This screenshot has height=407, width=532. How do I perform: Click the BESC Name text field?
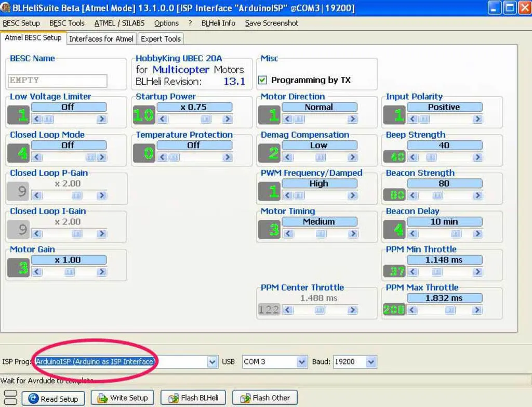pyautogui.click(x=58, y=81)
